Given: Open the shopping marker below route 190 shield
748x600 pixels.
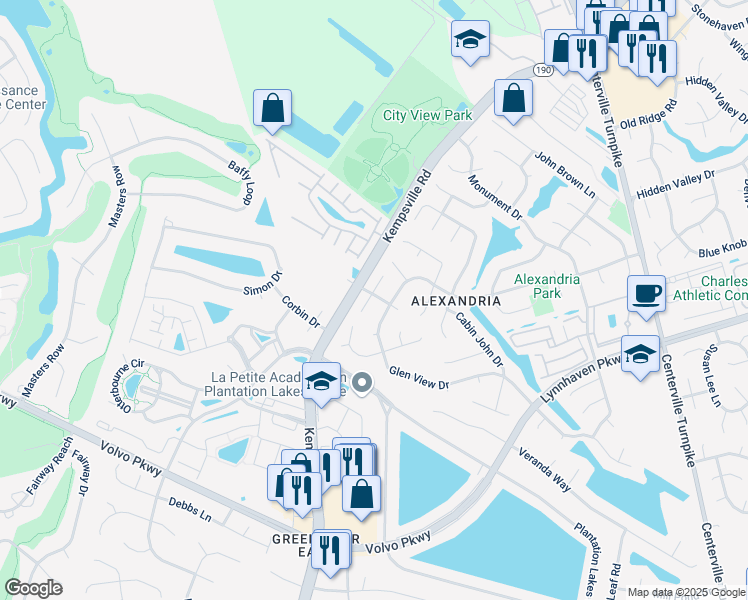Looking at the screenshot, I should click(513, 99).
